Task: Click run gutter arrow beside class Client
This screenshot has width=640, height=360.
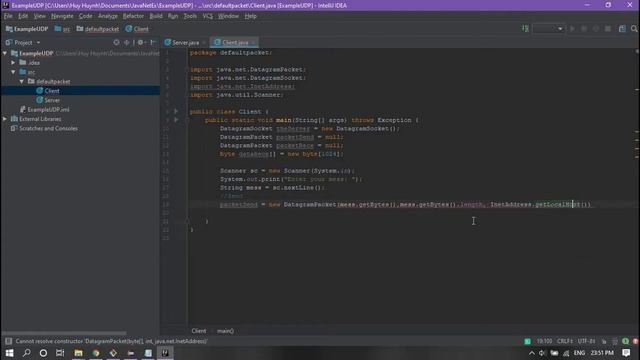Action: 176,111
